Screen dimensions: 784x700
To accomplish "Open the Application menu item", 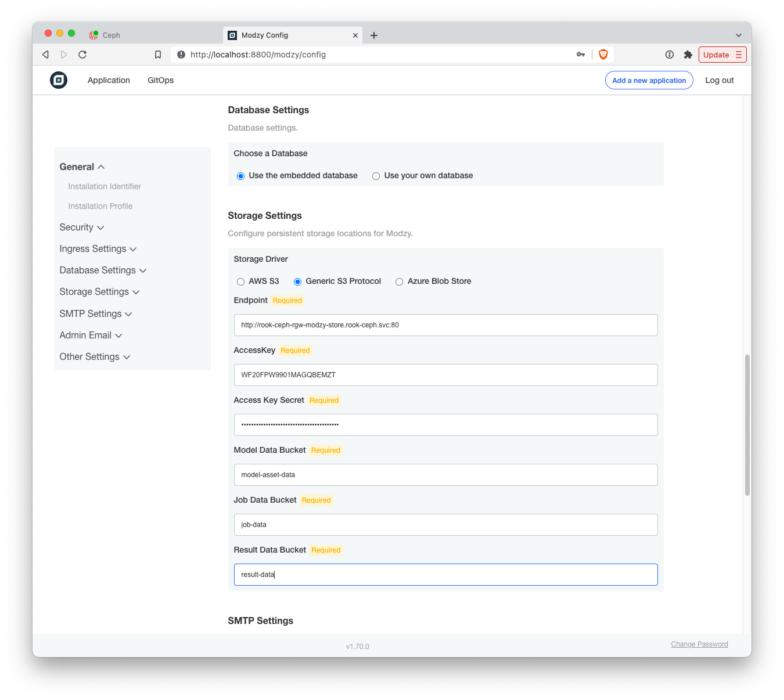I will pos(109,80).
